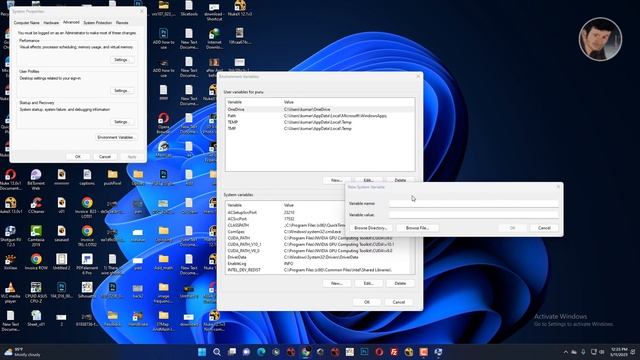Select the ComSpec system variable row
The image size is (640, 360).
286,231
